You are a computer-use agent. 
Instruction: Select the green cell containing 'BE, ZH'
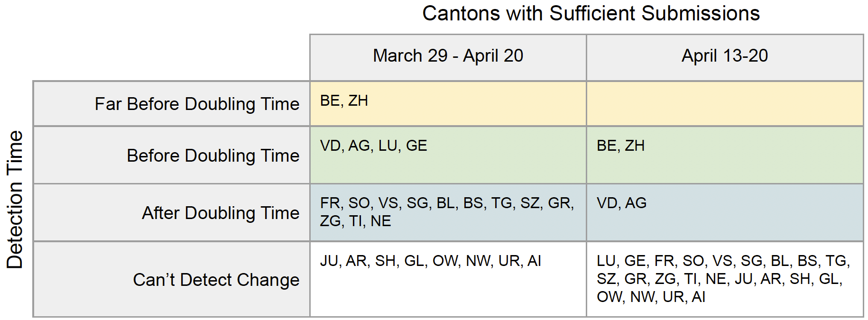(724, 155)
